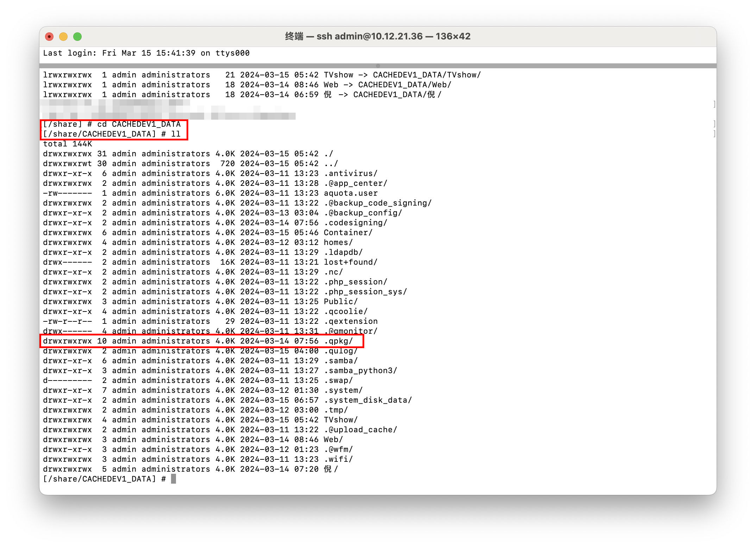Click the '.qcoolie/' directory entry
The image size is (756, 547).
point(346,312)
